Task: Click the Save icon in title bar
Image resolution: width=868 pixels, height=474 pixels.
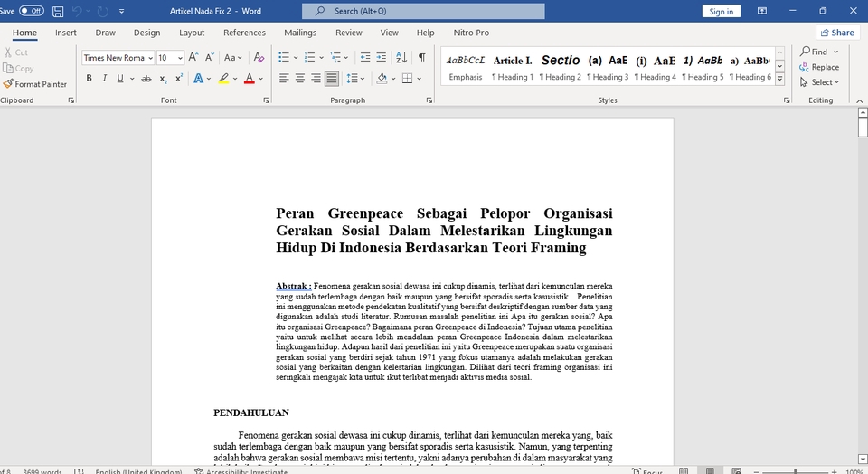Action: [58, 11]
